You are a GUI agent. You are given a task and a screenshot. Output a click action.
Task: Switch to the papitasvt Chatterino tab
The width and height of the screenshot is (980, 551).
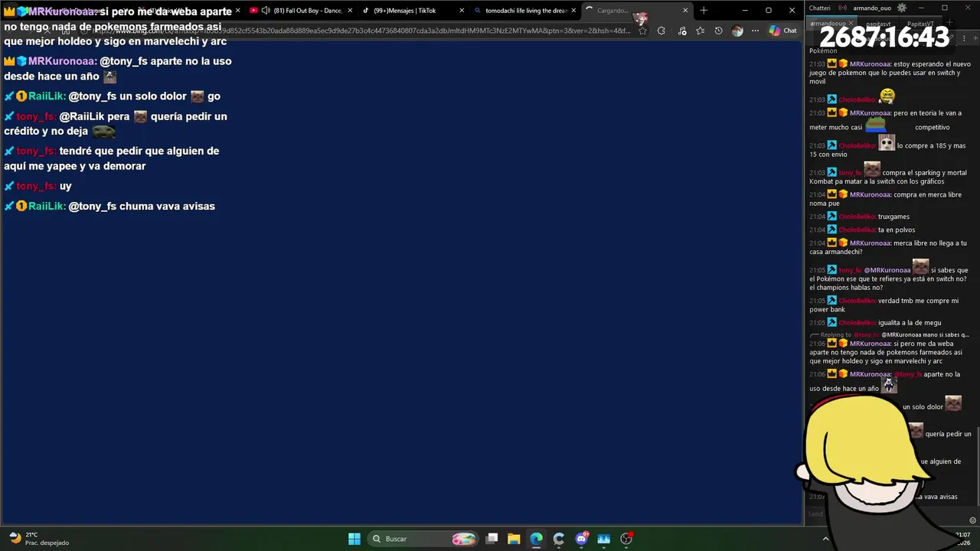point(878,24)
